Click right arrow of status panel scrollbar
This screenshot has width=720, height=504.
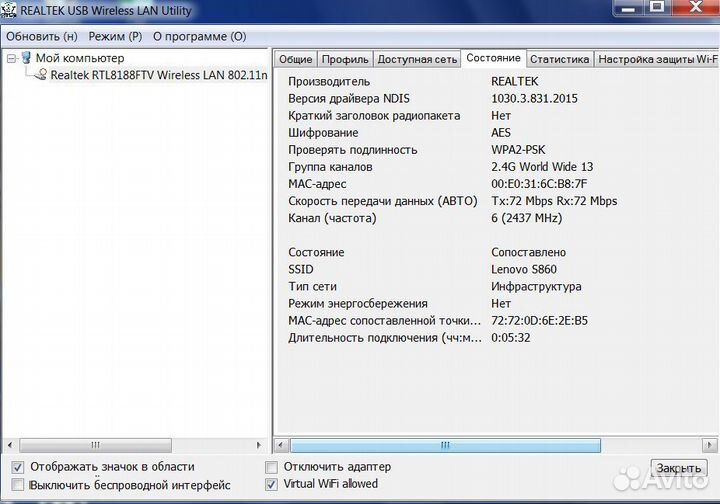pos(709,445)
